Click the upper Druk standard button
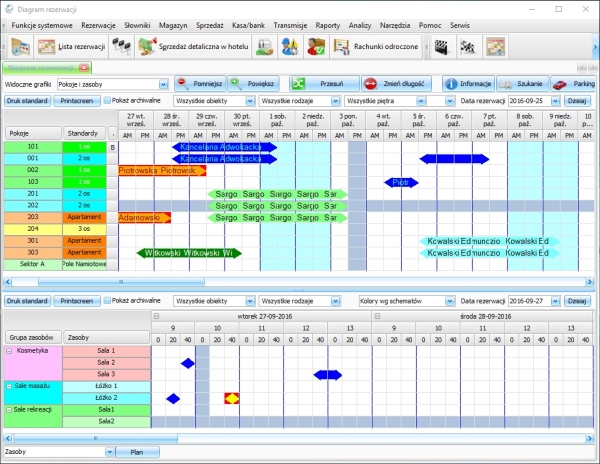The width and height of the screenshot is (600, 464). tap(25, 101)
